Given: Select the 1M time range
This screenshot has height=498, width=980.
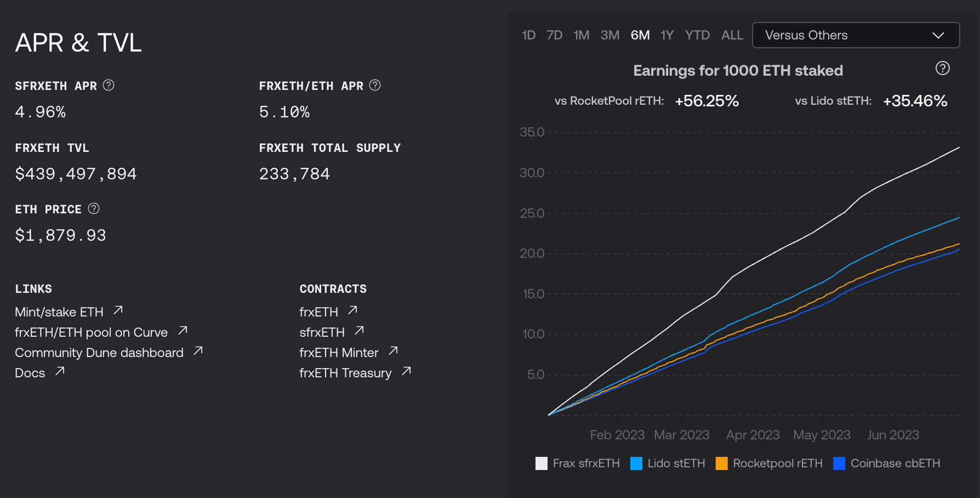Looking at the screenshot, I should point(581,35).
